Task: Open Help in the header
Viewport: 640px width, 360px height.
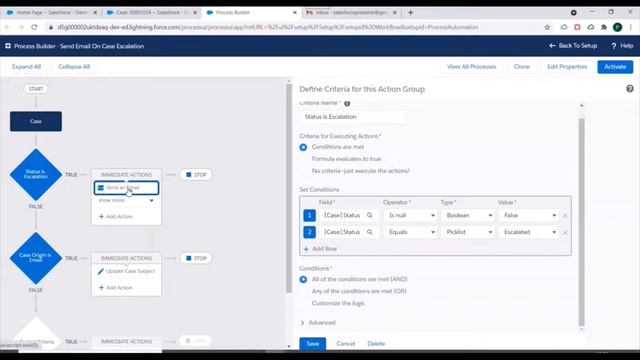Action: coord(622,46)
